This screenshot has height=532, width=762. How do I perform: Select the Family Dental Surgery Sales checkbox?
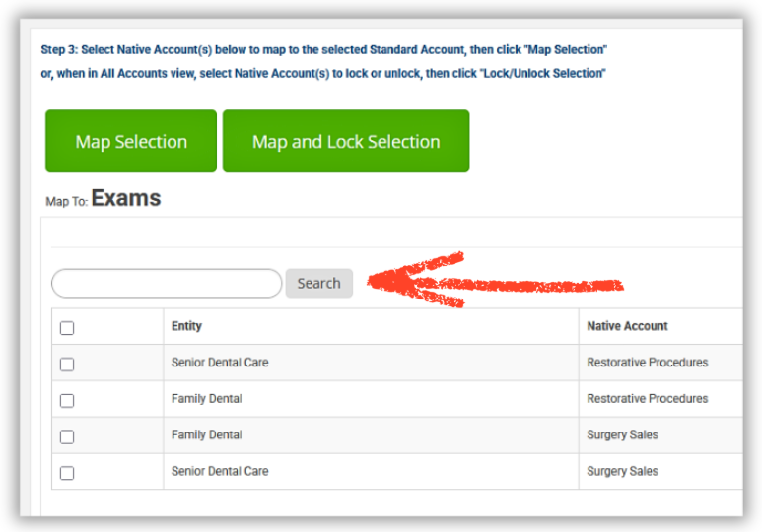click(x=67, y=436)
